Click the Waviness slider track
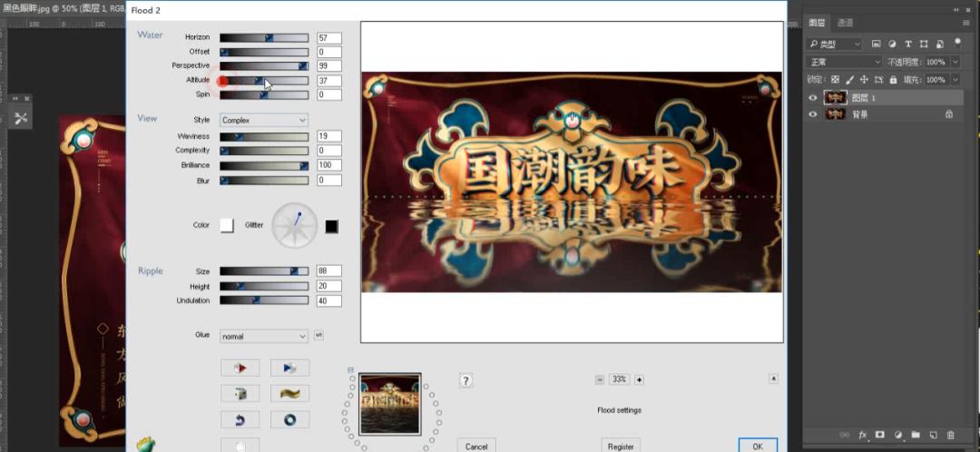980x452 pixels. pyautogui.click(x=264, y=136)
